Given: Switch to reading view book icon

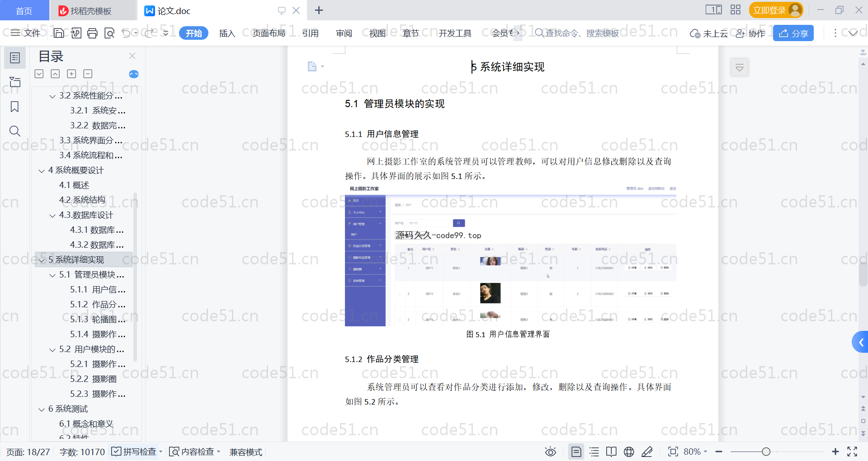Looking at the screenshot, I should 611,452.
